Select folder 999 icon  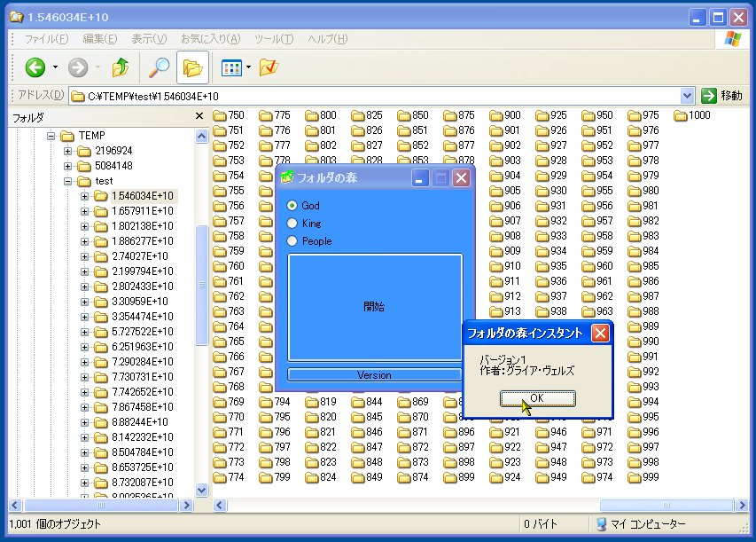coord(635,477)
